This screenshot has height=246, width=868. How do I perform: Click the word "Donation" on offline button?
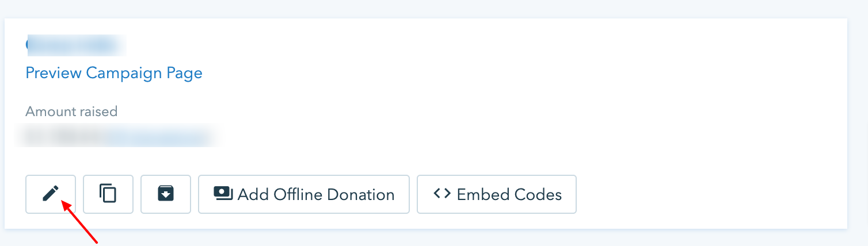tap(360, 194)
